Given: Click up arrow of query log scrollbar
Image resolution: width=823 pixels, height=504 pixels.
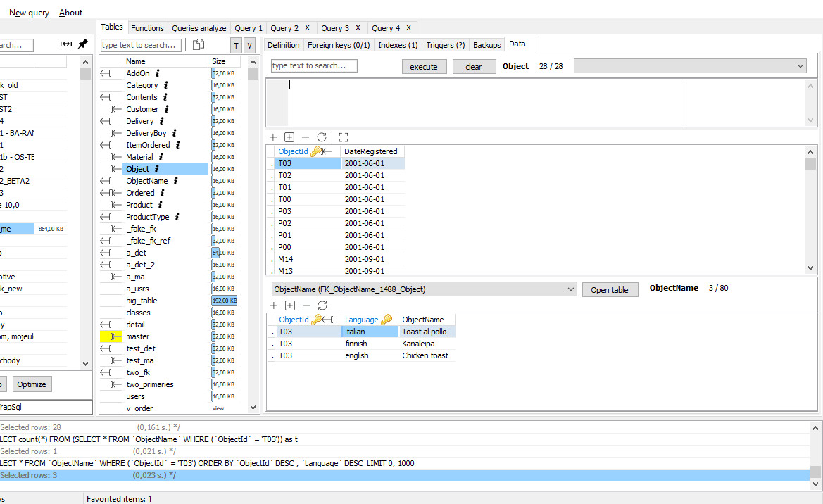Looking at the screenshot, I should point(815,428).
